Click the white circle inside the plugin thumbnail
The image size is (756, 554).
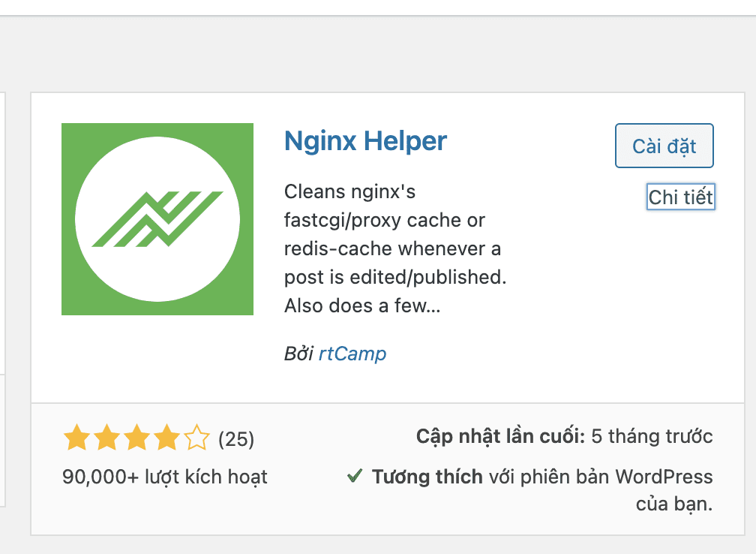157,218
